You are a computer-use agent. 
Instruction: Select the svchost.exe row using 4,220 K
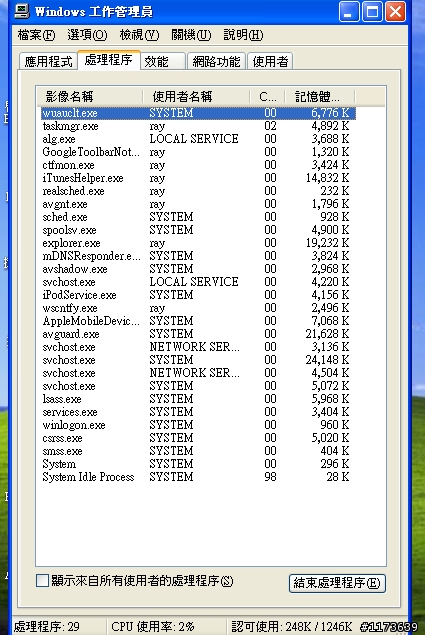pyautogui.click(x=198, y=281)
